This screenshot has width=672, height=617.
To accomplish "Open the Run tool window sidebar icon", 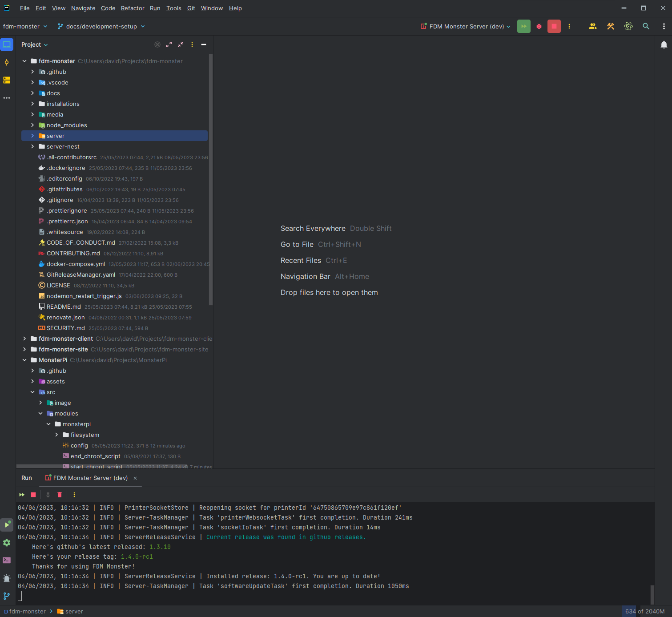I will point(7,525).
